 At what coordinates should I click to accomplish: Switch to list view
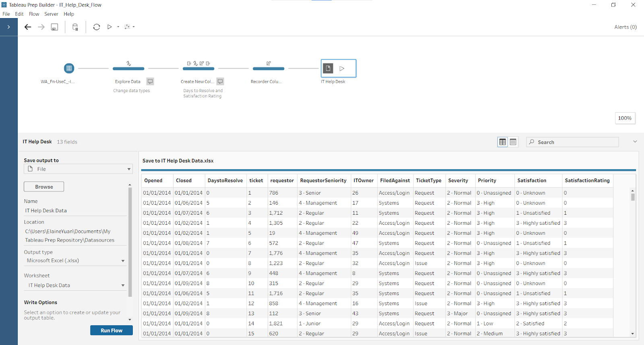[x=513, y=142]
